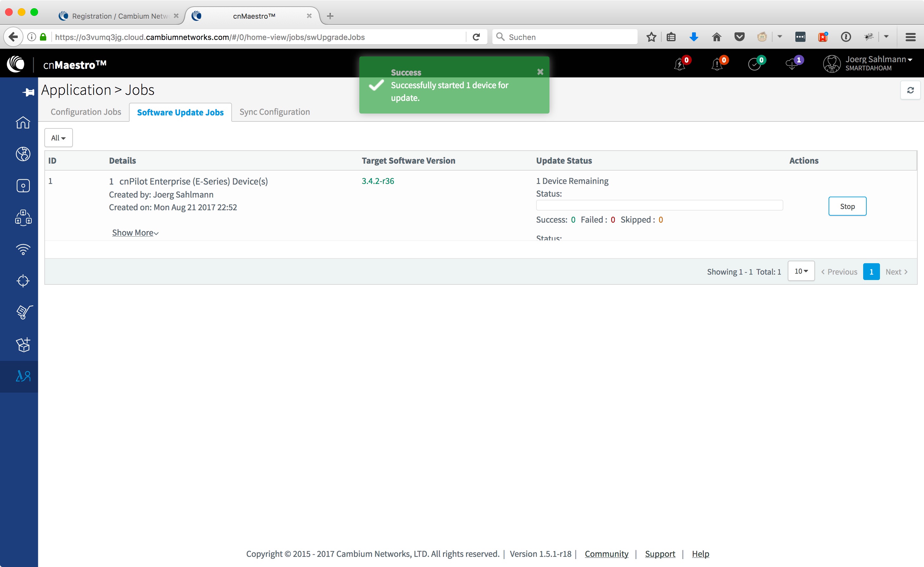Open the WLAN wifi icon in the sidebar

point(23,249)
